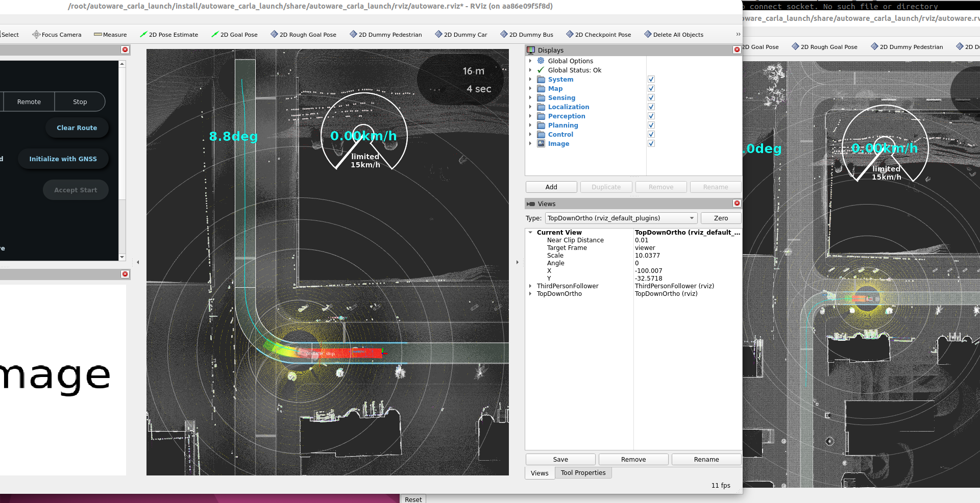This screenshot has height=503, width=980.
Task: Click the Reset button at bottom
Action: click(413, 499)
